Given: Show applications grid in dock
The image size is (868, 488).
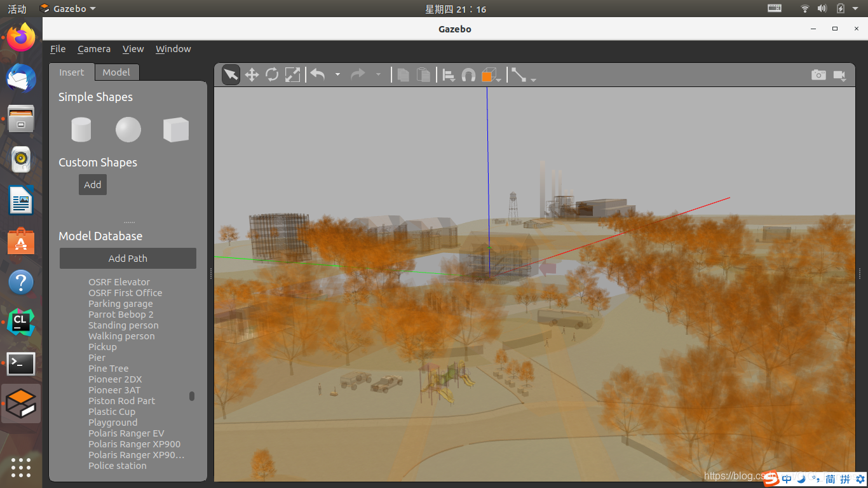Looking at the screenshot, I should [x=21, y=467].
